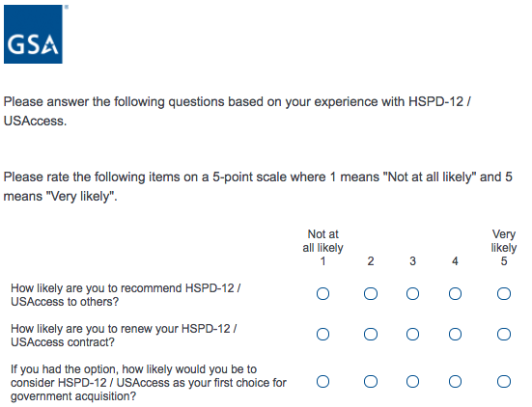Click the renew USAccess contract question text

click(x=124, y=336)
